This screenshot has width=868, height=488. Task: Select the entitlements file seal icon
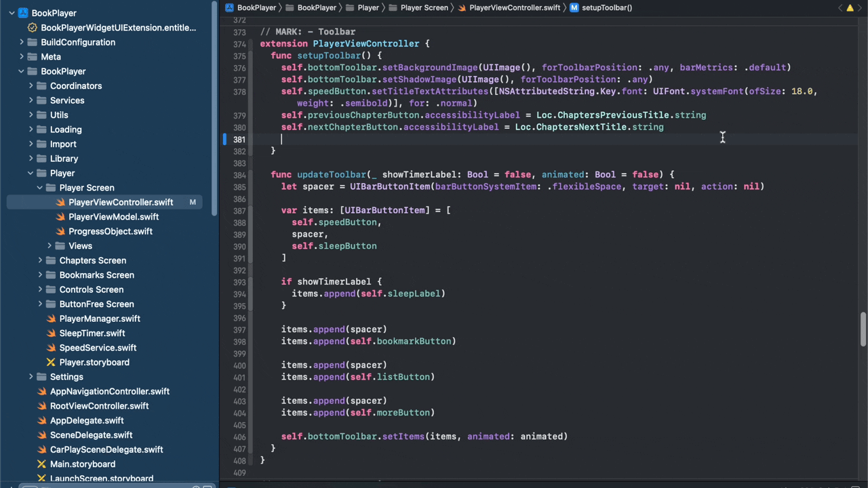point(32,28)
